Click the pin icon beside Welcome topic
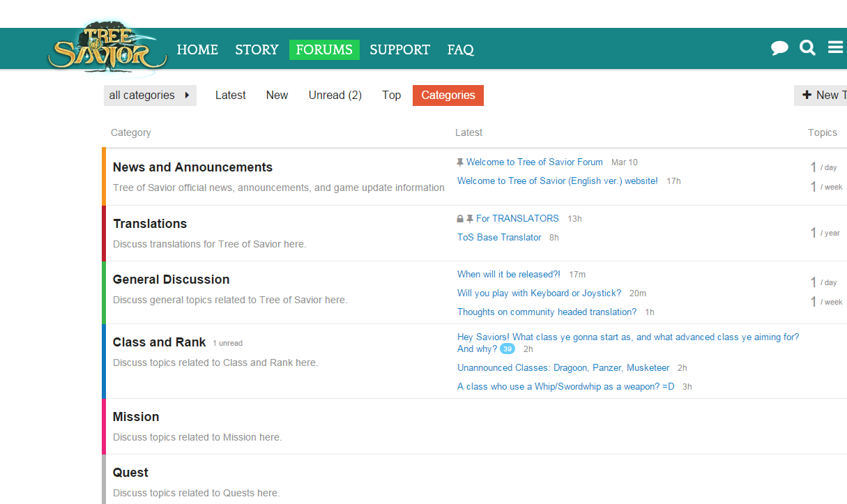Screen dimensions: 847x504 coord(460,162)
